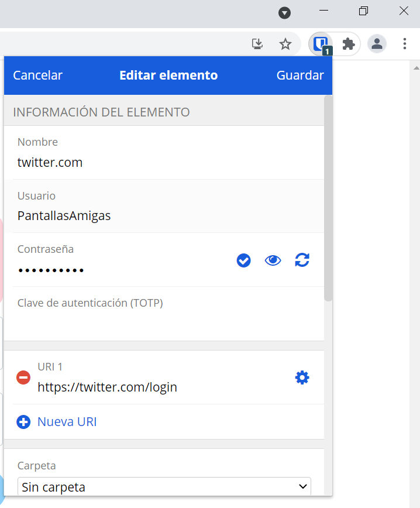Click the blue plus icon for new URI
This screenshot has height=508, width=420.
pos(23,422)
